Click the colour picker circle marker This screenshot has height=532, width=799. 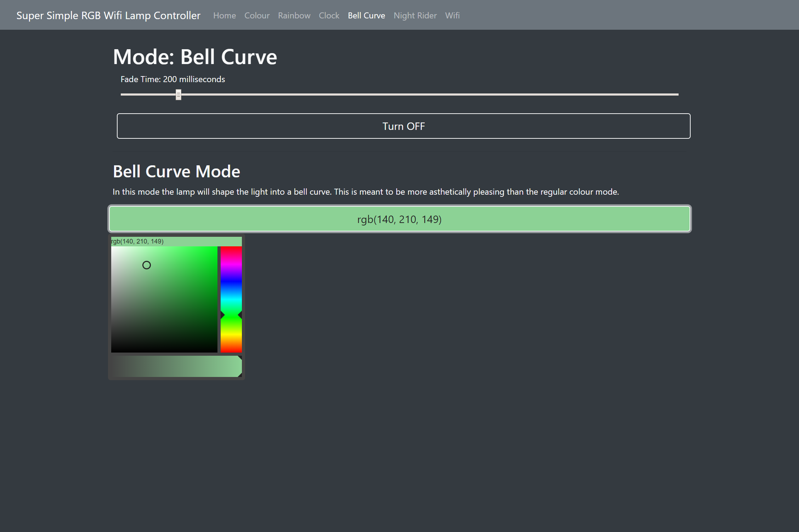[x=147, y=265]
